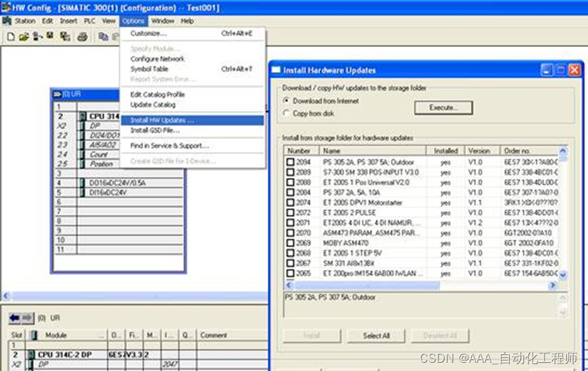Choose Customize... from Options menu

click(192, 33)
